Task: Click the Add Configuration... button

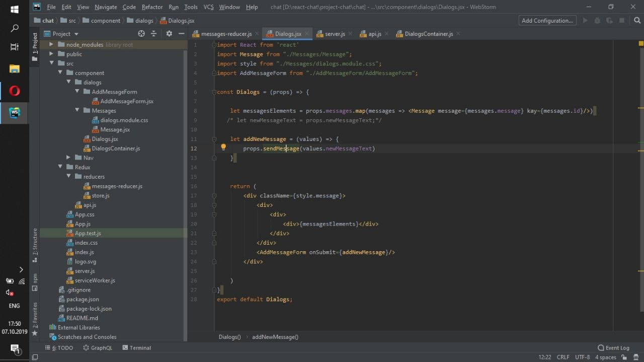Action: tap(547, 21)
